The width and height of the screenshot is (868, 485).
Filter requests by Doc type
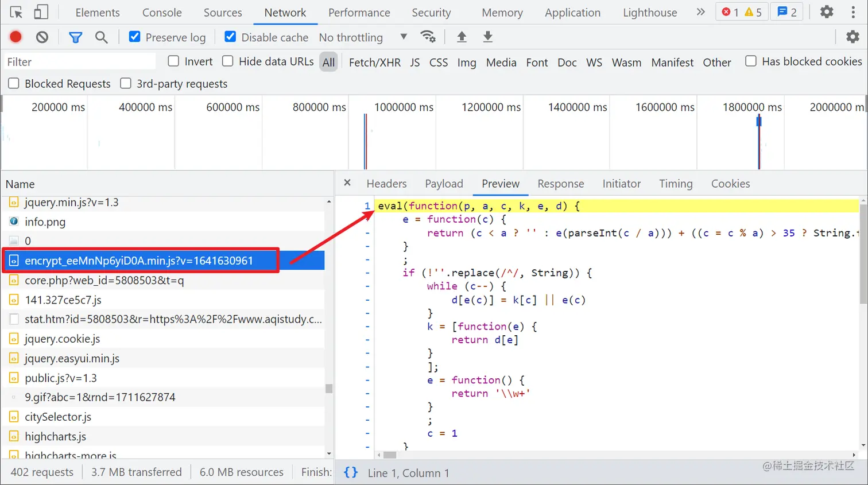567,62
